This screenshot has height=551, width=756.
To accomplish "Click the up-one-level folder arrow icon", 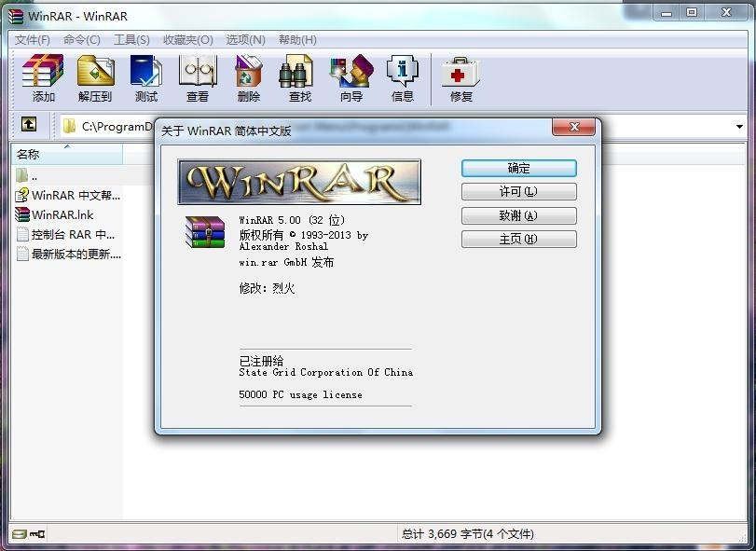I will click(29, 124).
